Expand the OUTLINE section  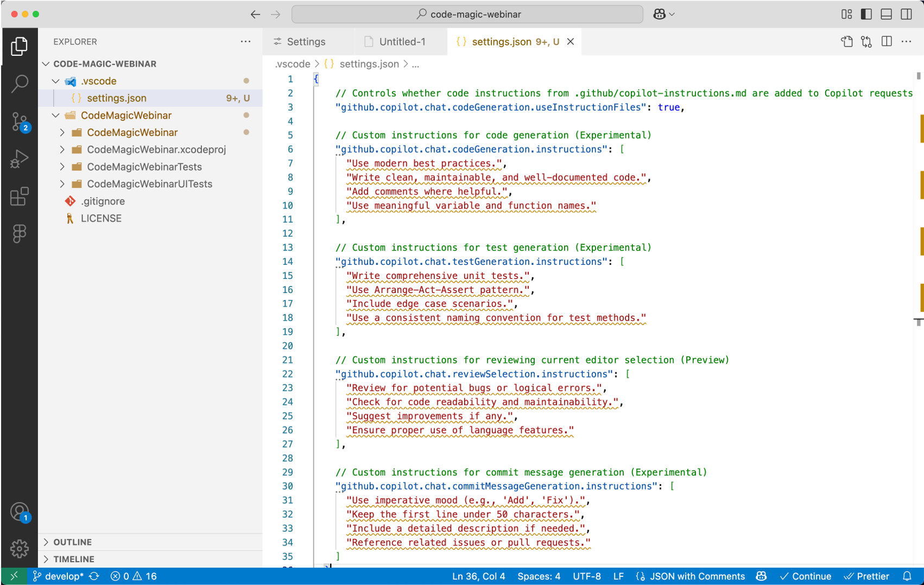click(x=150, y=542)
